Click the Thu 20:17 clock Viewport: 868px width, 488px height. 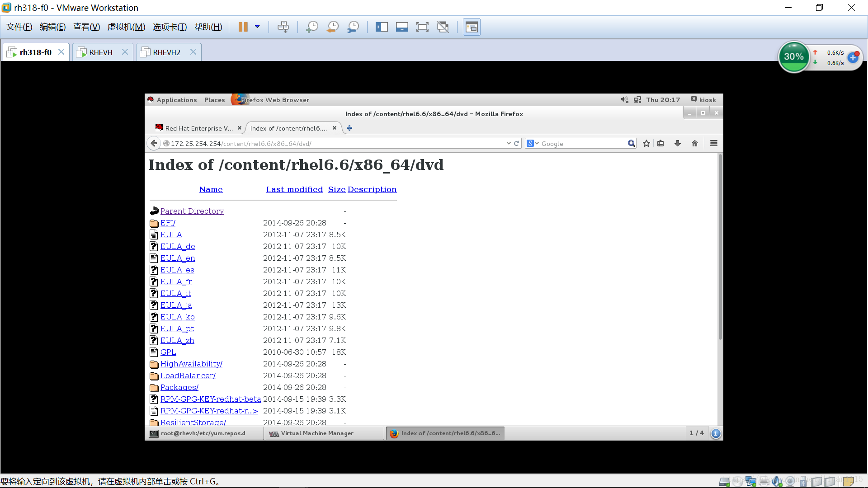pos(663,100)
